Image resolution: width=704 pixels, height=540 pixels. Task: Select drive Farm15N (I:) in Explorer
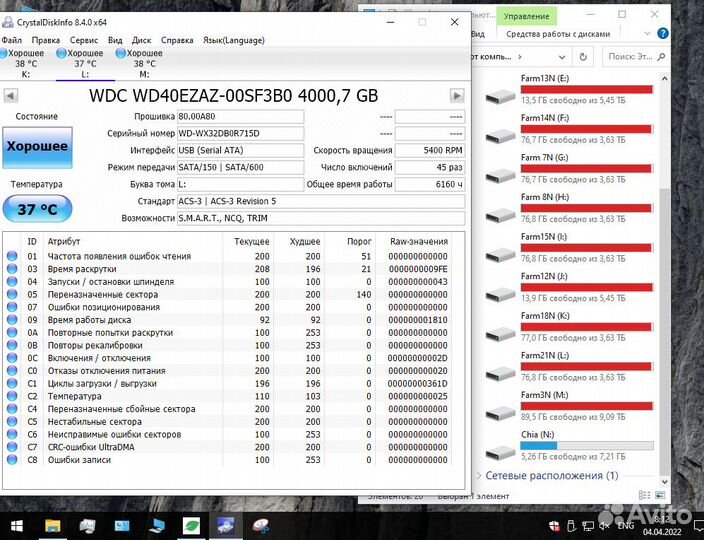coord(569,248)
